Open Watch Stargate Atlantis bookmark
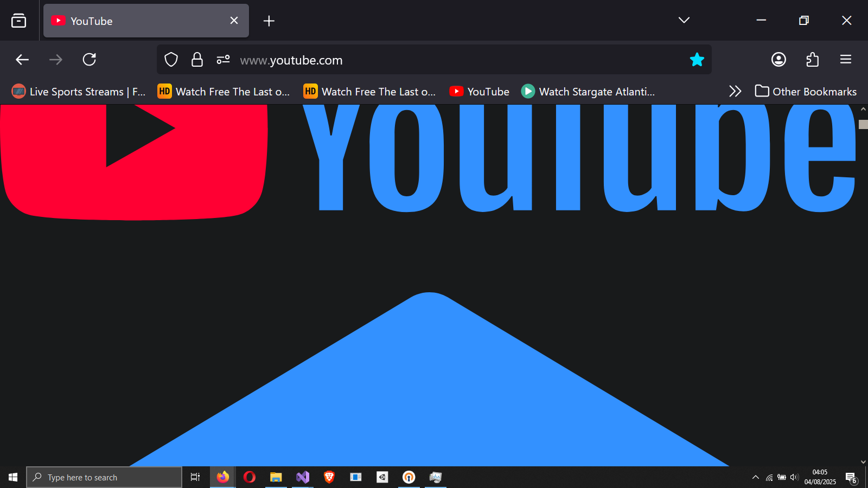The image size is (868, 488). [588, 92]
